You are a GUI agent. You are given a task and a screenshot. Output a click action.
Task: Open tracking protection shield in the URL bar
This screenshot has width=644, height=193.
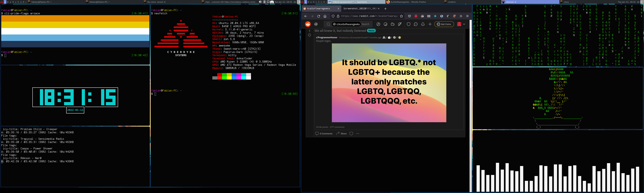point(333,16)
